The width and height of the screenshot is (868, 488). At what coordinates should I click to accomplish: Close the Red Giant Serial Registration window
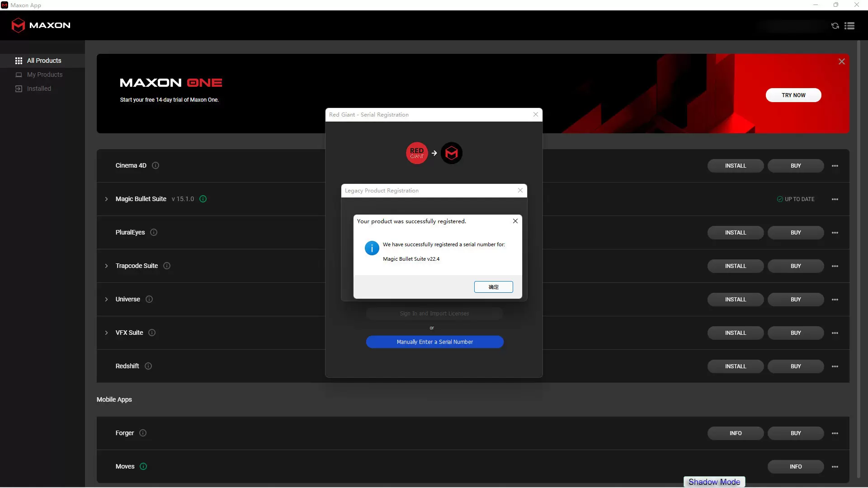(x=536, y=114)
